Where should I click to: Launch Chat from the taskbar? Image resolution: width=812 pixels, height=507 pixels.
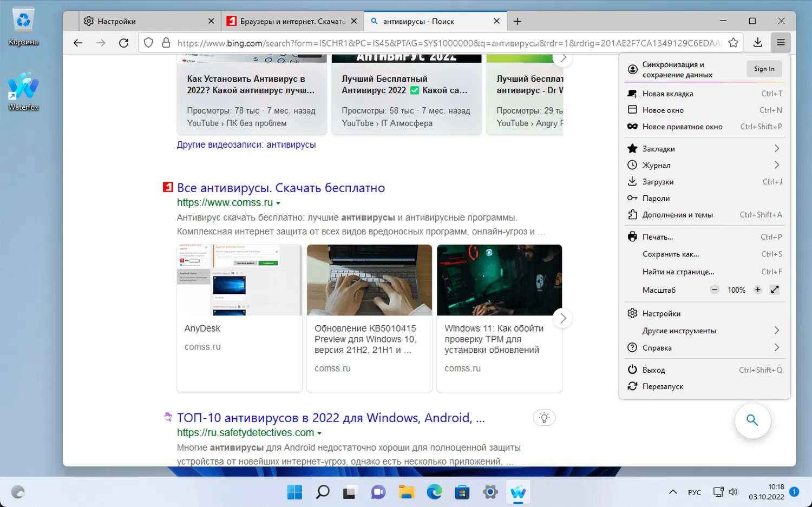point(378,492)
